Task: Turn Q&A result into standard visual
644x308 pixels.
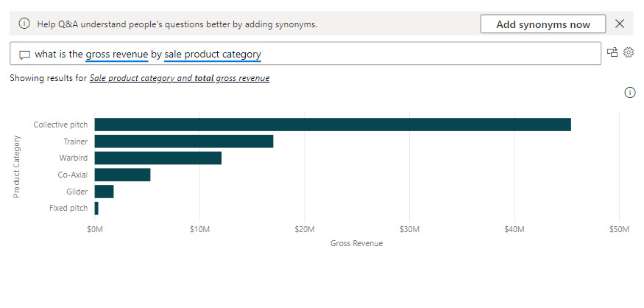Action: coord(612,52)
